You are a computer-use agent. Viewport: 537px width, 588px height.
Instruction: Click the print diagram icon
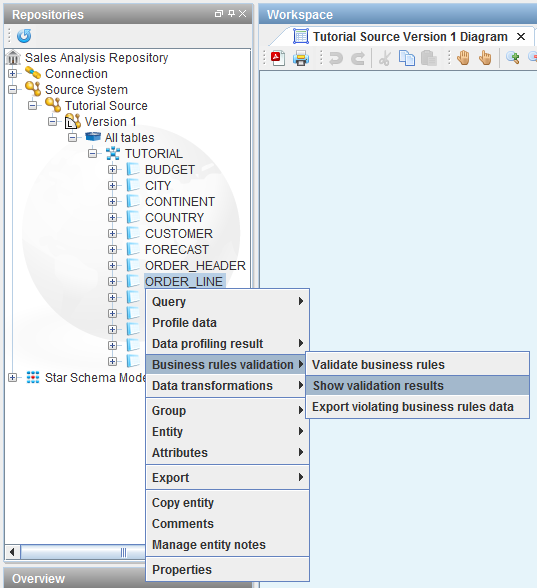(301, 58)
